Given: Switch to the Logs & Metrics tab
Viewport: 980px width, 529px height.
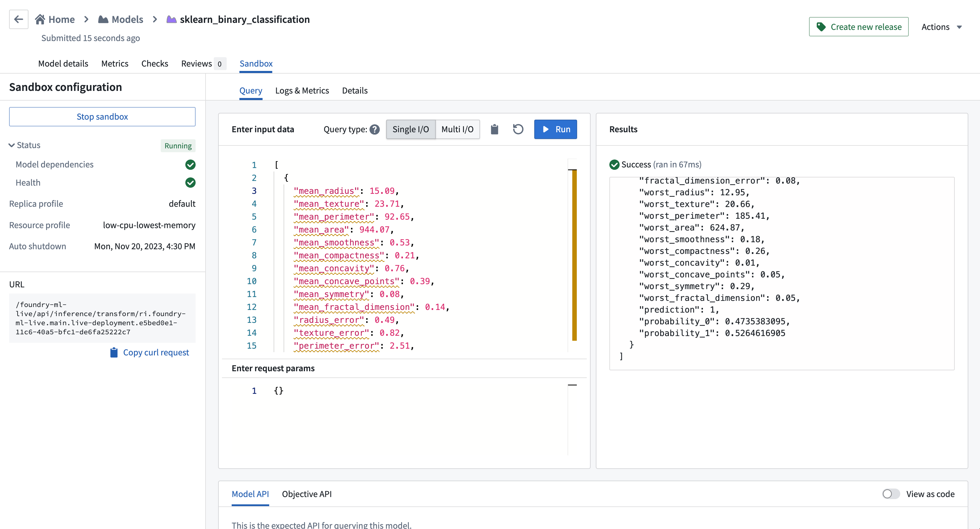Looking at the screenshot, I should click(x=302, y=91).
